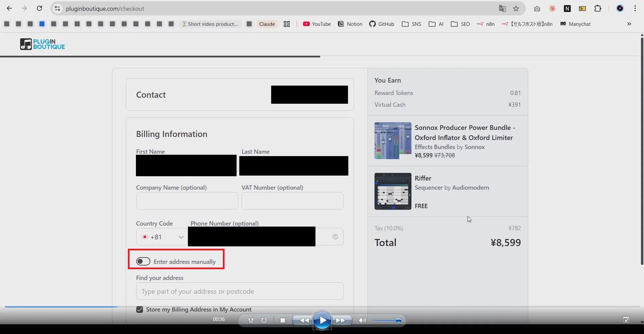This screenshot has height=334, width=644.
Task: Open the +81 country code dropdown
Action: 161,237
